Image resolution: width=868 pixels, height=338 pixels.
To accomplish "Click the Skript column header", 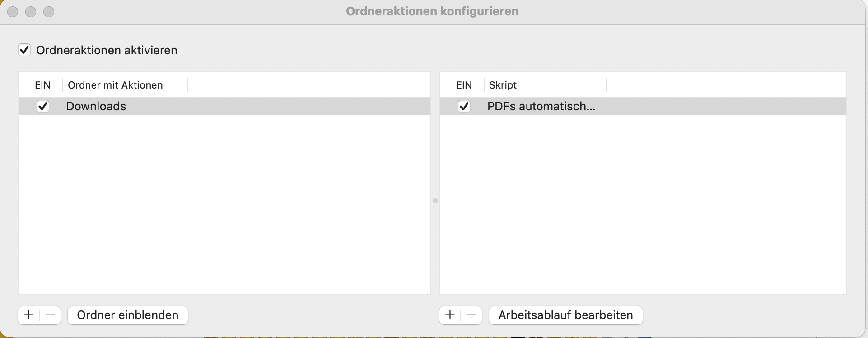I will 503,85.
